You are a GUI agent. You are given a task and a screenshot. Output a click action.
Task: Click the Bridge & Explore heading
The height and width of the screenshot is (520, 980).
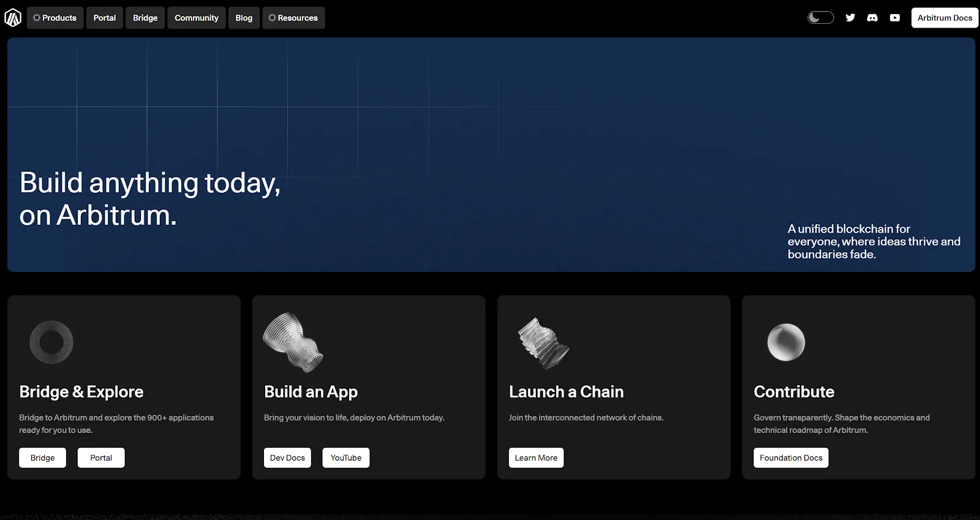coord(81,392)
